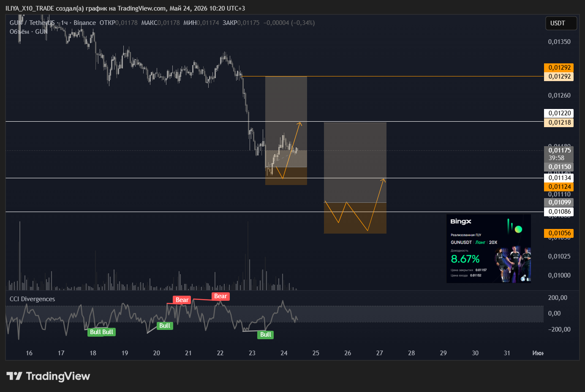Click the 200,00 CCI scale value

point(558,298)
